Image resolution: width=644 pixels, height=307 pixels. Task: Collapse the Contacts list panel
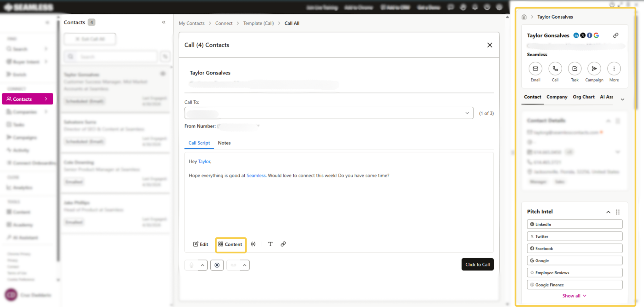click(x=164, y=22)
